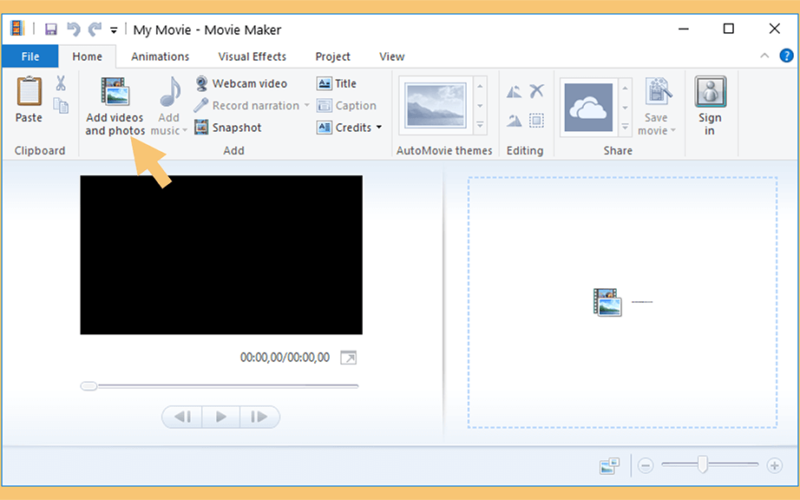Switch to the View tab
This screenshot has height=500, width=800.
(x=392, y=57)
